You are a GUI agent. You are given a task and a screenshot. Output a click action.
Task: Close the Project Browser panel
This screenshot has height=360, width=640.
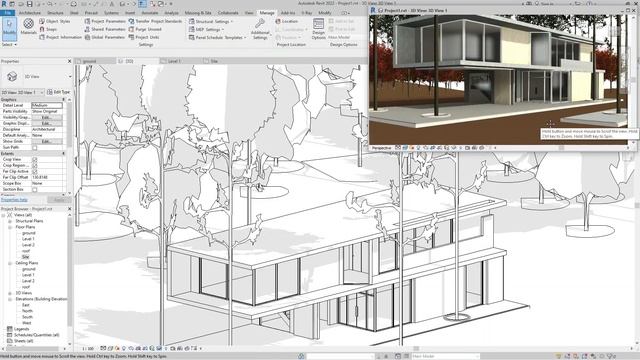click(x=69, y=209)
